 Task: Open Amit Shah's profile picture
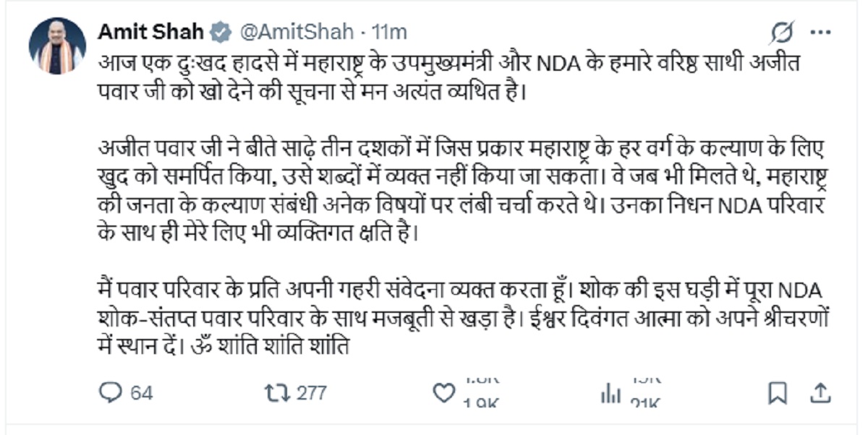click(x=52, y=46)
